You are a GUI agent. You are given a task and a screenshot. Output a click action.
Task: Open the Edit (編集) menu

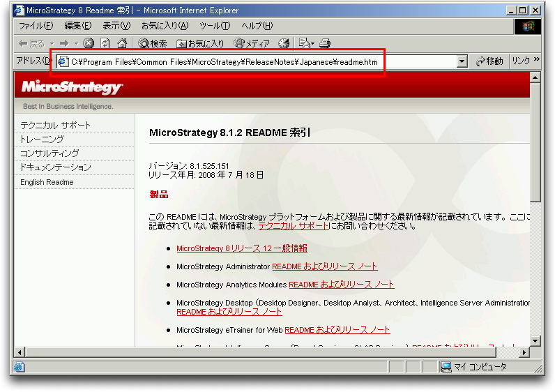(78, 26)
